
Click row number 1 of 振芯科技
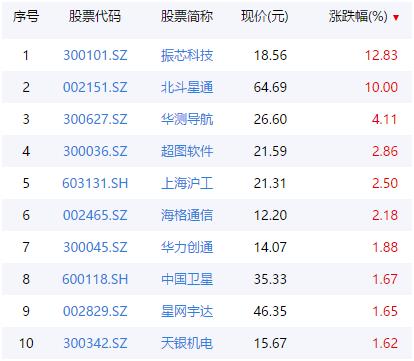pos(26,55)
